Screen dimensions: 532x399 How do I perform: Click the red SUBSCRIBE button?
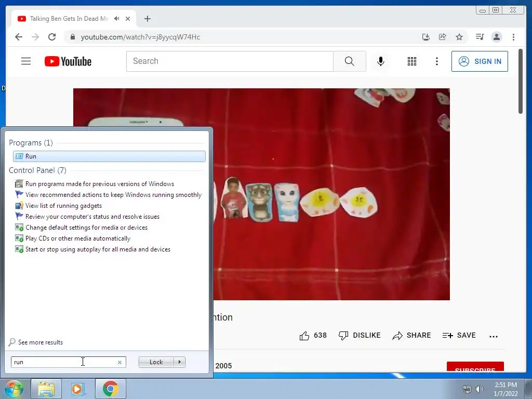(475, 366)
